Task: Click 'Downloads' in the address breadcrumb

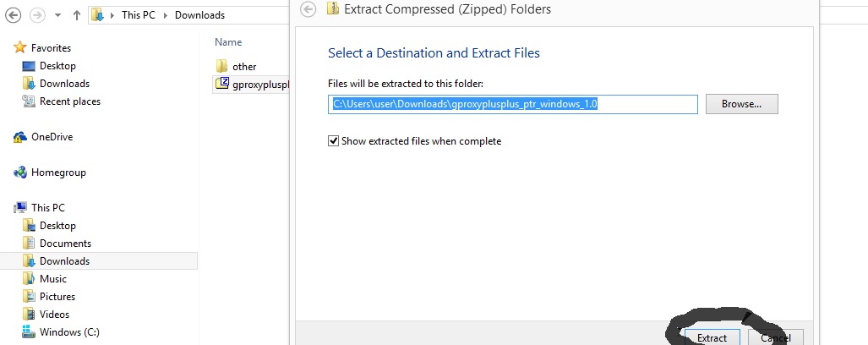Action: coord(199,15)
